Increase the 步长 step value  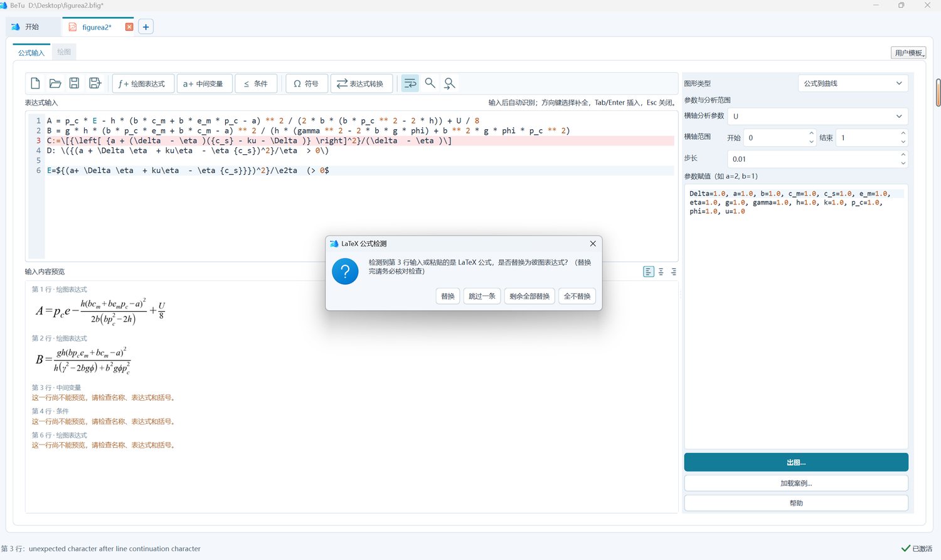903,155
